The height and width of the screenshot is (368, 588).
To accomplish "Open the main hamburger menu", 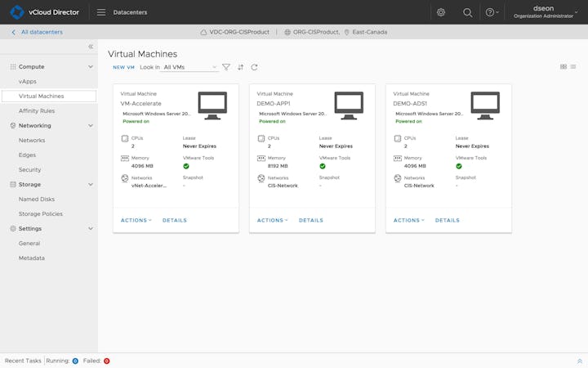I will pos(101,12).
